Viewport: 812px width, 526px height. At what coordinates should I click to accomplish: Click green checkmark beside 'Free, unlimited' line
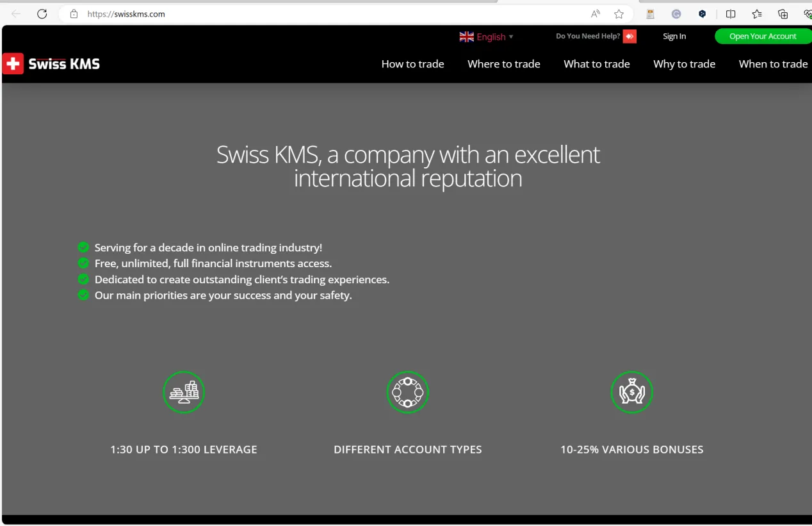(83, 263)
